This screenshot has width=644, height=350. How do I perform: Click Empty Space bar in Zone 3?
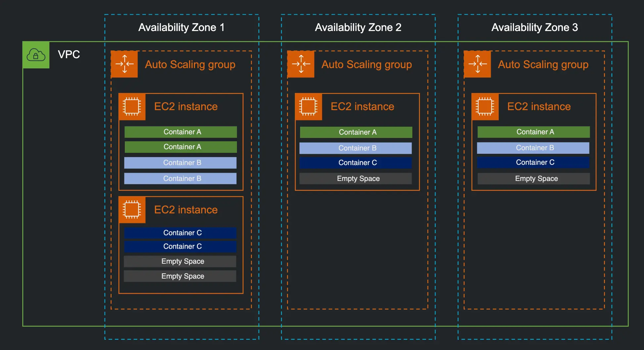(x=534, y=178)
